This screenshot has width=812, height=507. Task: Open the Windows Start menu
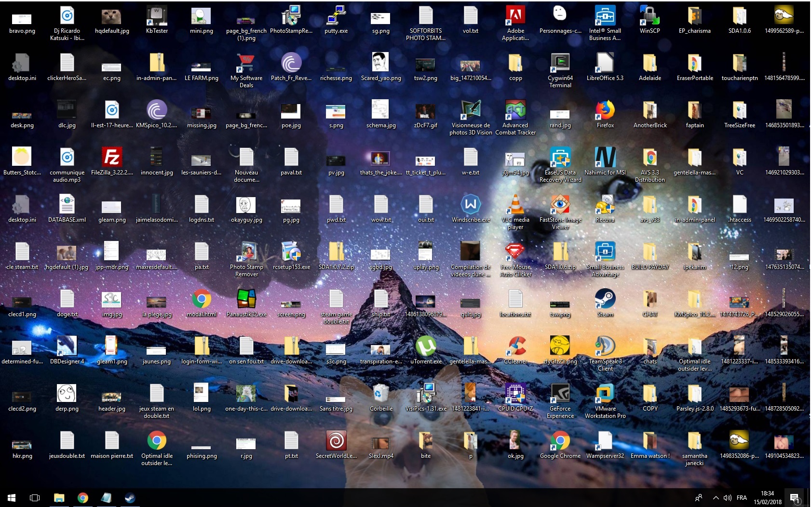click(12, 498)
